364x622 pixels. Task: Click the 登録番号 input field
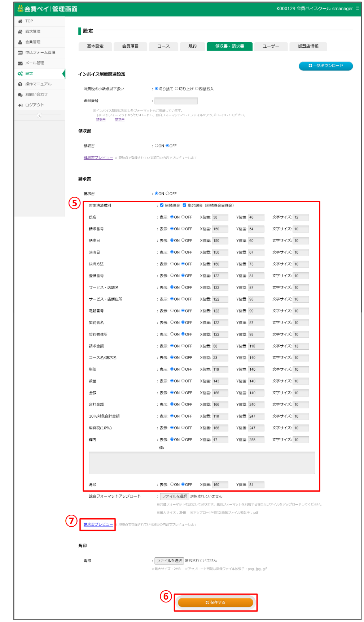point(176,101)
